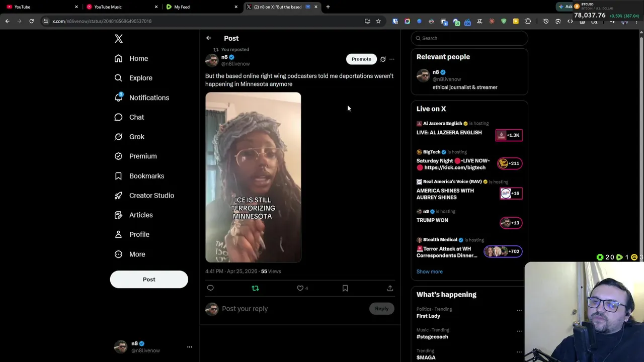Click the n8 author name on post

224,57
